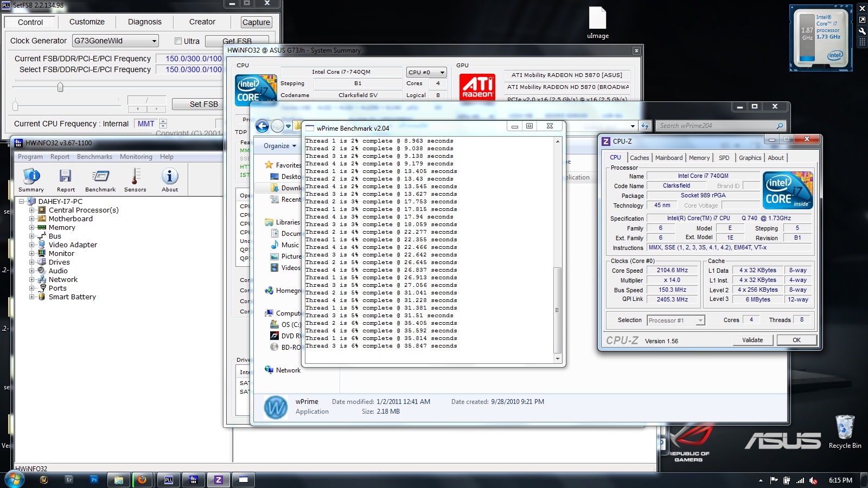Open the Benchmarks menu in HWiNFO32

click(94, 157)
